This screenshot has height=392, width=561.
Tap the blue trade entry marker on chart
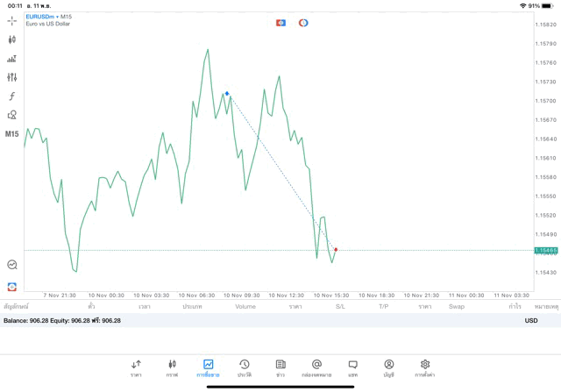click(x=227, y=93)
